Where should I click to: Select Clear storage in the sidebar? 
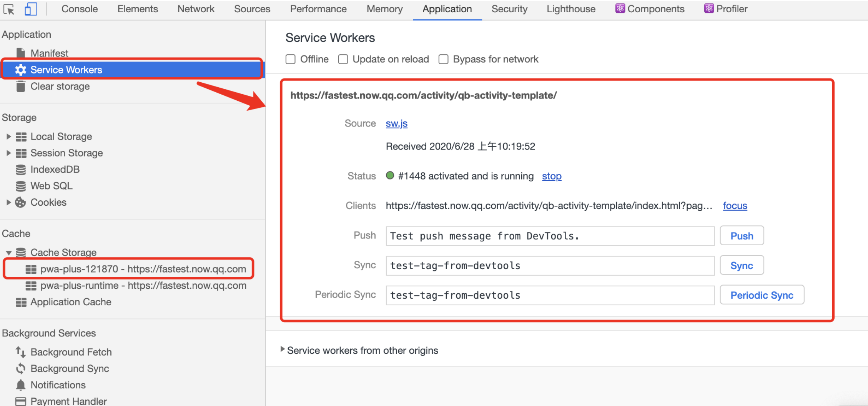(x=60, y=86)
